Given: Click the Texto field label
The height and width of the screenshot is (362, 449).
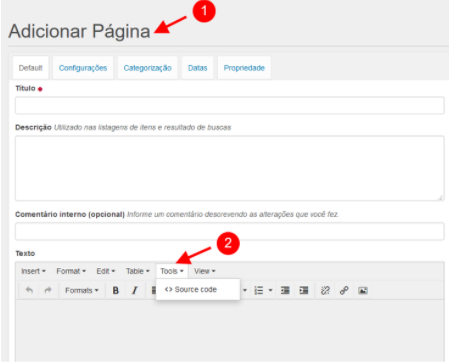Looking at the screenshot, I should tap(25, 253).
